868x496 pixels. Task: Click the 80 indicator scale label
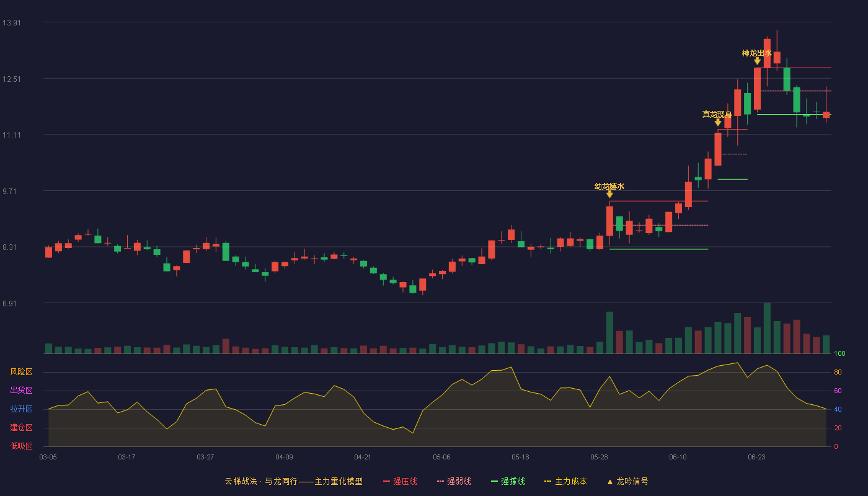coord(838,373)
